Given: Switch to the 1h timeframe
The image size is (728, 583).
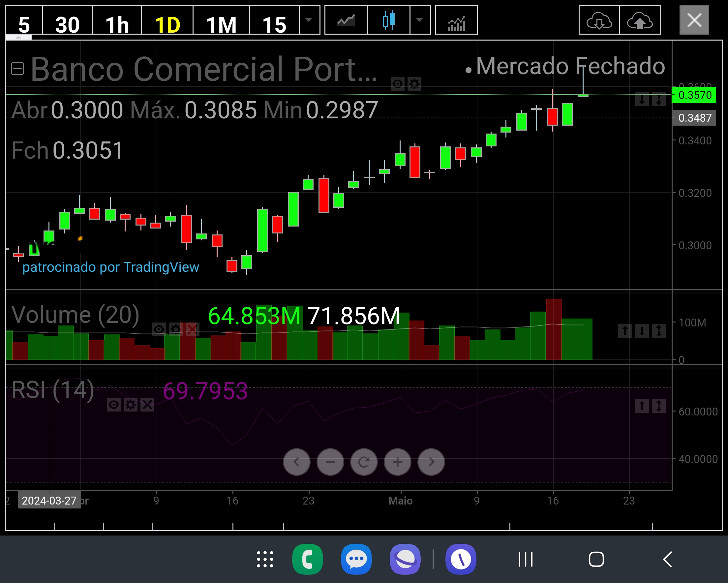Looking at the screenshot, I should point(117,24).
